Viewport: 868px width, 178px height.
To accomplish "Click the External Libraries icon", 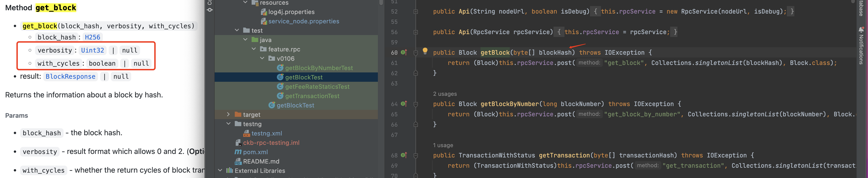I will [229, 171].
